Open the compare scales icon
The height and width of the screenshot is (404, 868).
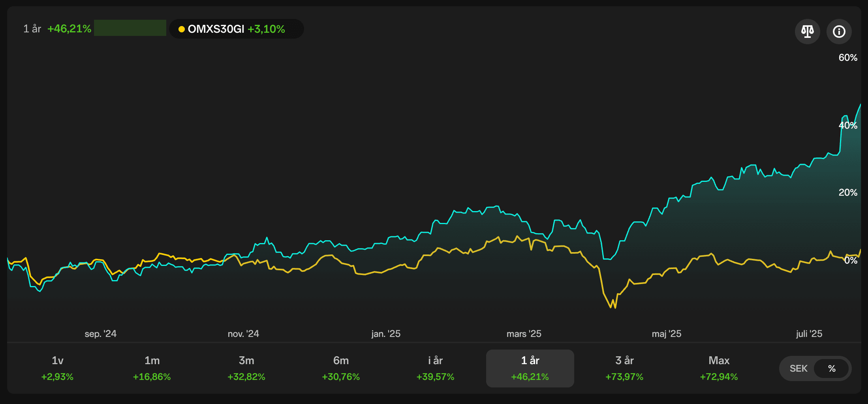807,32
